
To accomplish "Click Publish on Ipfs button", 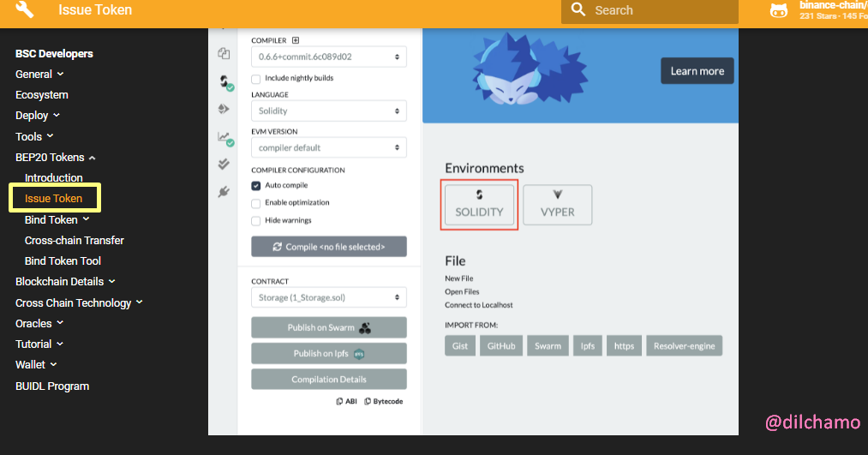I will (329, 353).
